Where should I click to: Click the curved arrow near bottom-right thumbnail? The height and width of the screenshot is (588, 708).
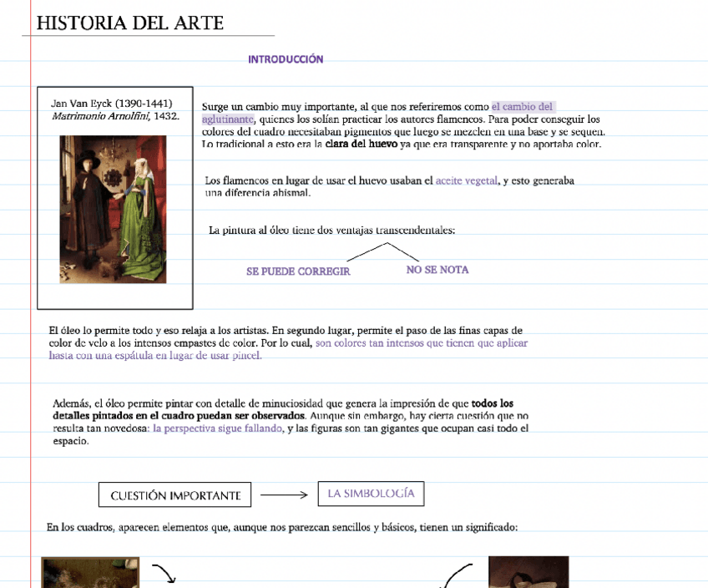(x=456, y=576)
